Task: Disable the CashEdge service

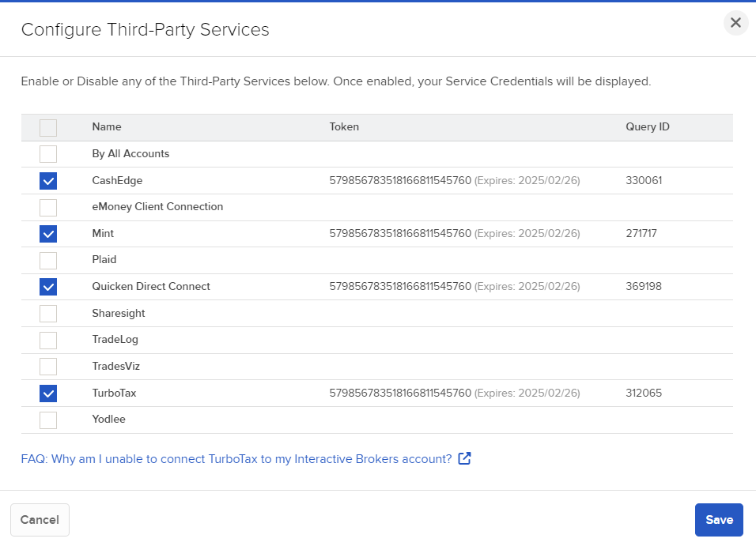Action: click(47, 181)
